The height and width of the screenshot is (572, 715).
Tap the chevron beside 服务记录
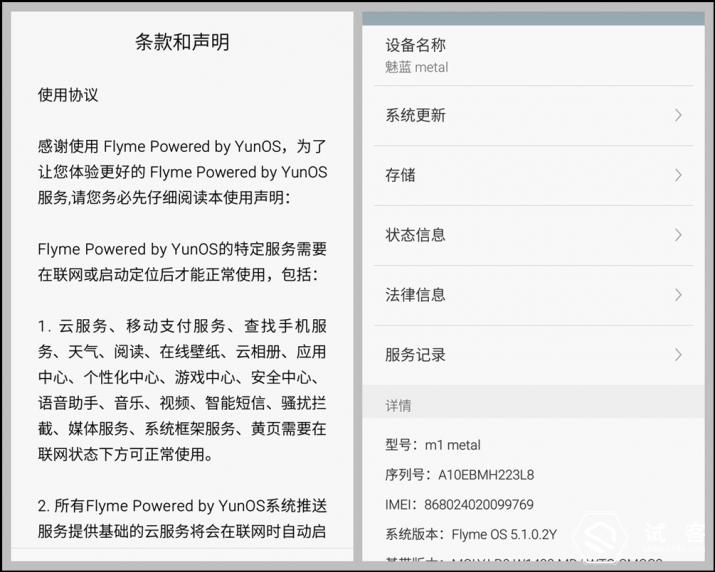(678, 355)
